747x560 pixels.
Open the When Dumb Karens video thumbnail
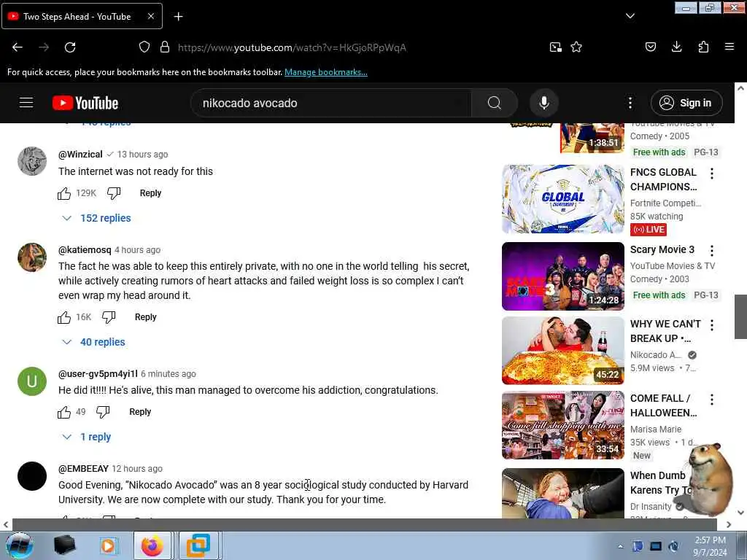pos(563,494)
